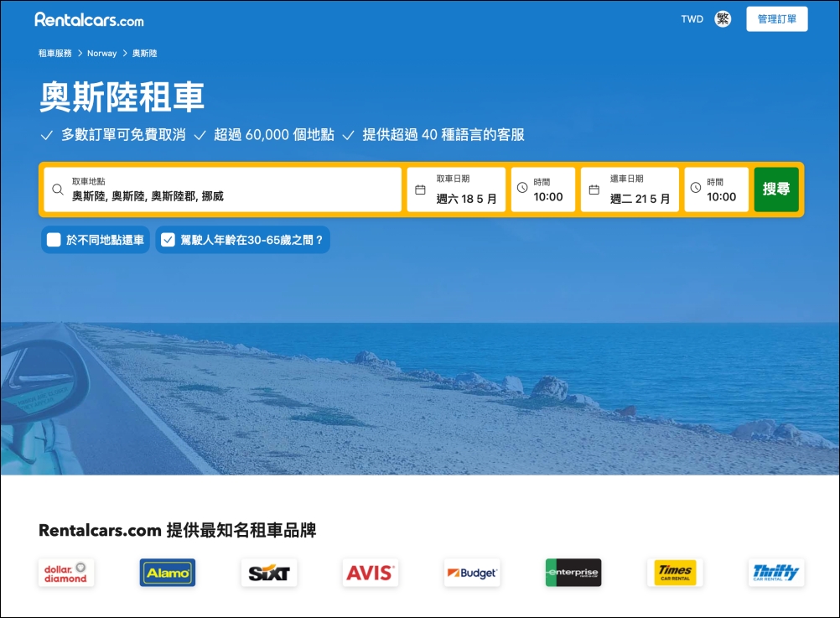840x618 pixels.
Task: Click the calendar icon for 取車日期
Action: [x=421, y=190]
